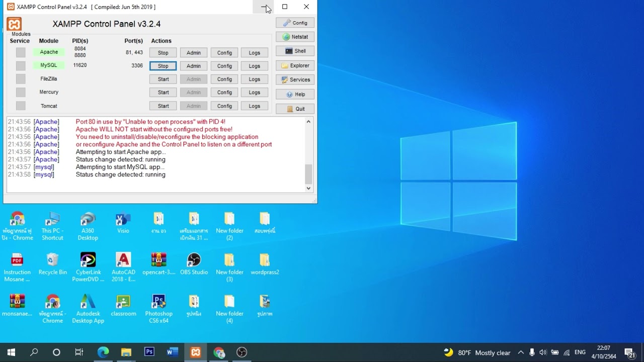Open the main Config button in sidebar
This screenshot has width=644, height=362.
(295, 23)
